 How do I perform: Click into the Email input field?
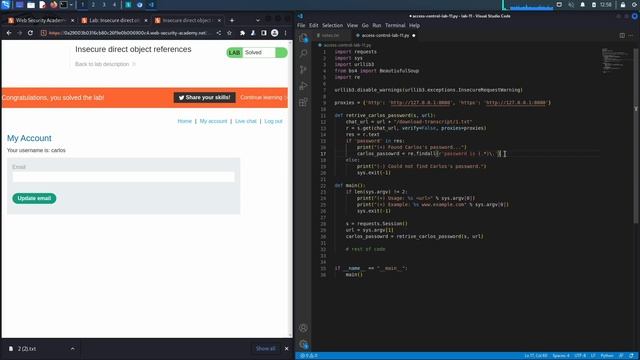point(123,177)
